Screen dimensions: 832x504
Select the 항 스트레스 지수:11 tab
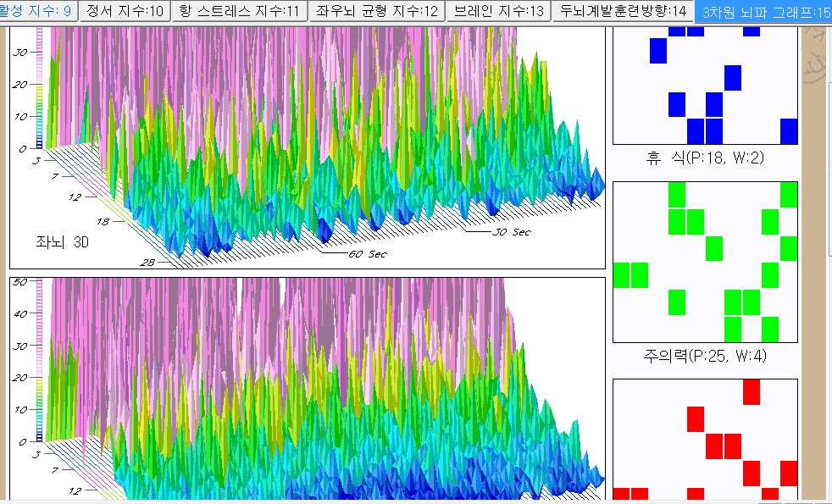[x=239, y=11]
